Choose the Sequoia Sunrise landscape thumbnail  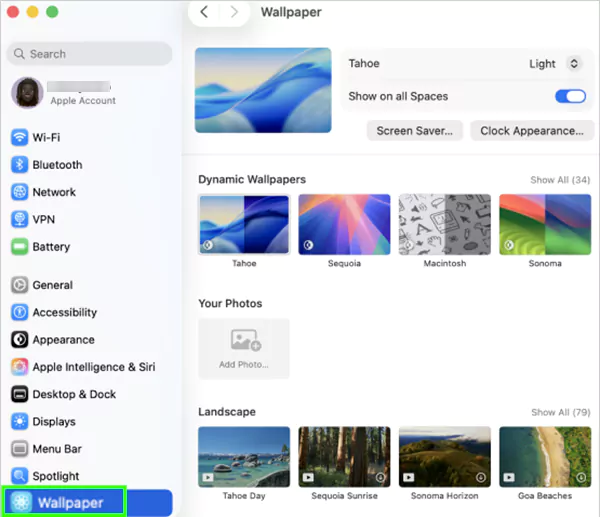coord(344,457)
